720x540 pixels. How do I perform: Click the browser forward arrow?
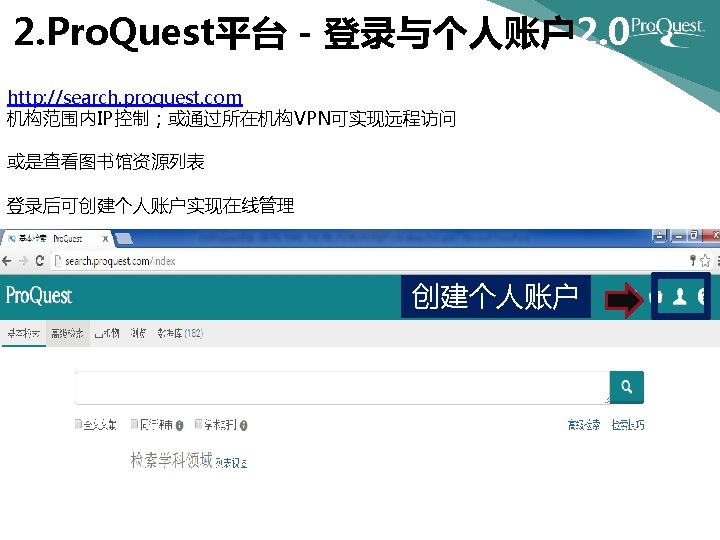coord(23,261)
